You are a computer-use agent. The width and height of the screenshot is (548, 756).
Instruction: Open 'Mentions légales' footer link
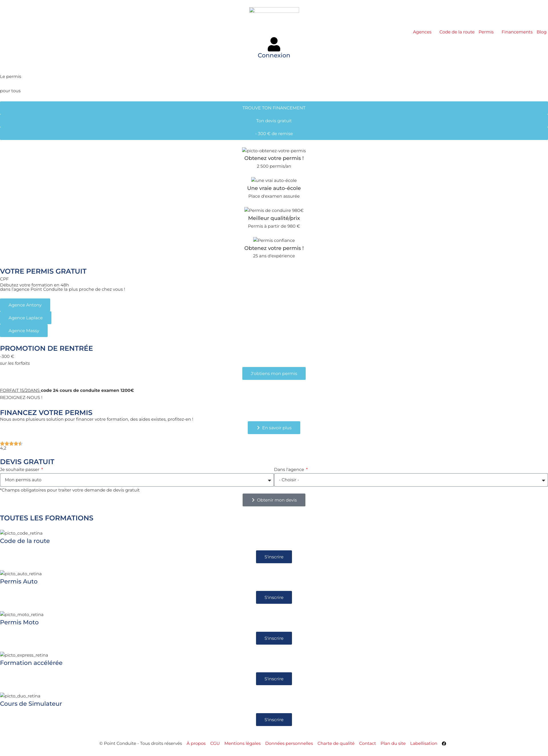click(x=243, y=743)
